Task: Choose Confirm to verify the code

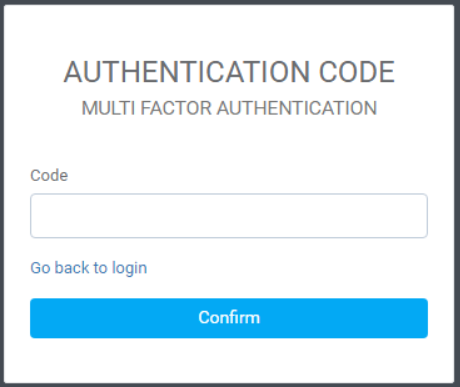Action: pos(229,318)
